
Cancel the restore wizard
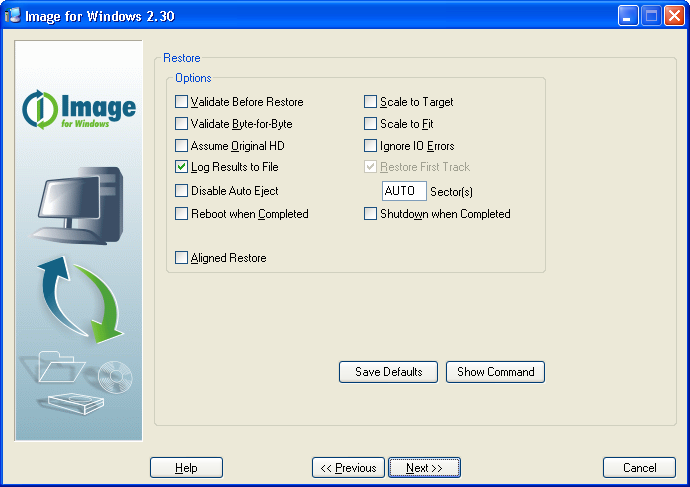click(x=639, y=468)
